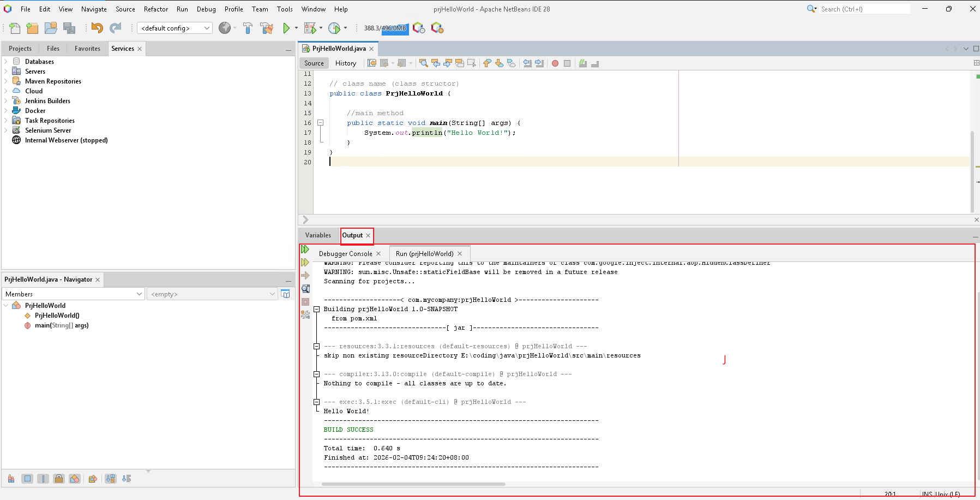980x500 pixels.
Task: Click the Source view button
Action: (x=314, y=63)
